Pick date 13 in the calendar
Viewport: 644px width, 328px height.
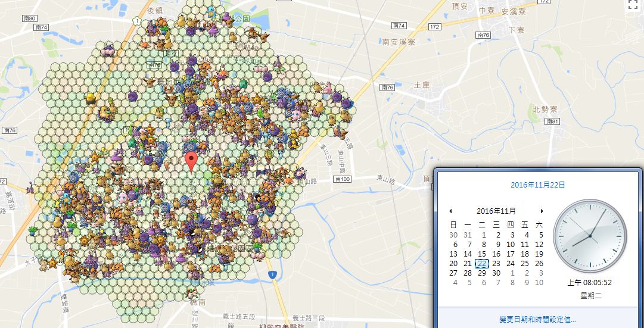pyautogui.click(x=453, y=254)
